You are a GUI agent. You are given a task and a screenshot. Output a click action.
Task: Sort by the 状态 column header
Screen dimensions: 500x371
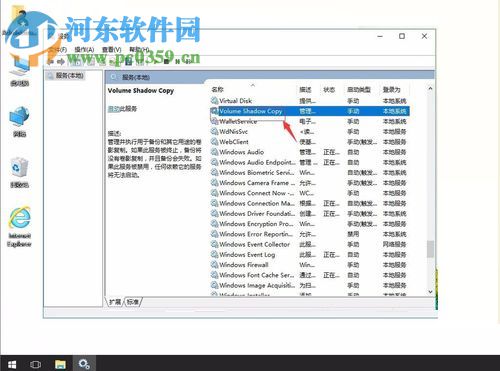click(329, 90)
